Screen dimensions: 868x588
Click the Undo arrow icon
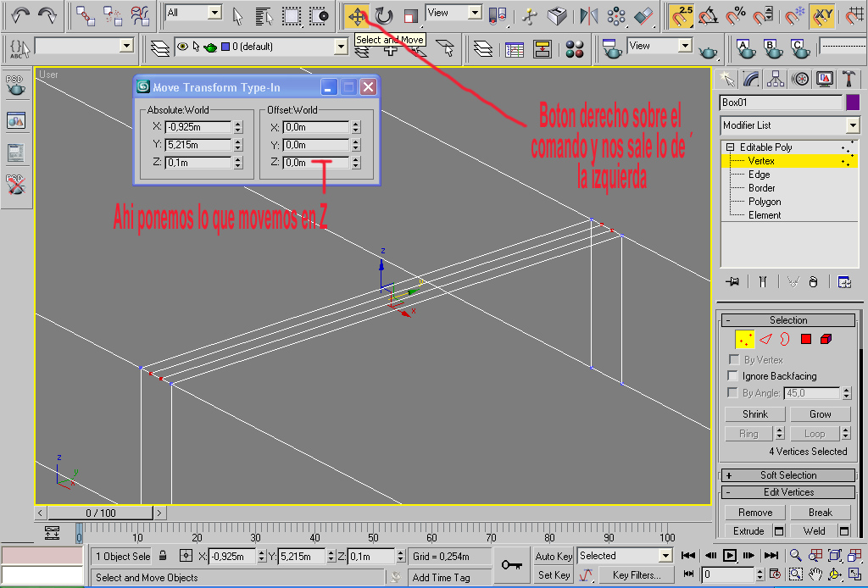[20, 15]
